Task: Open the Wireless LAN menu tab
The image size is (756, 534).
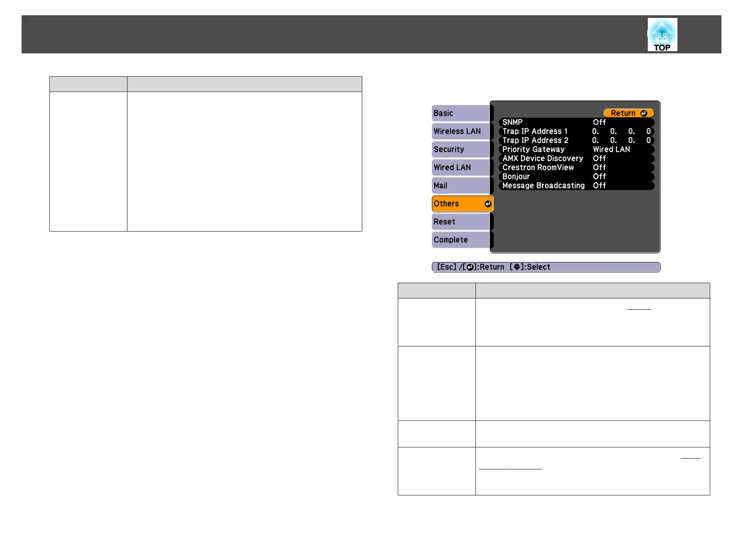Action: [x=461, y=131]
